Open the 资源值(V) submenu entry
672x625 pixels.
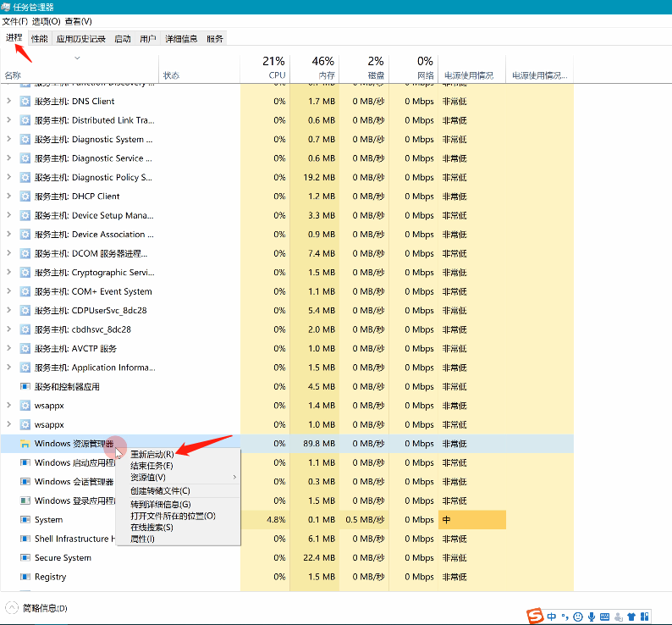[x=179, y=477]
